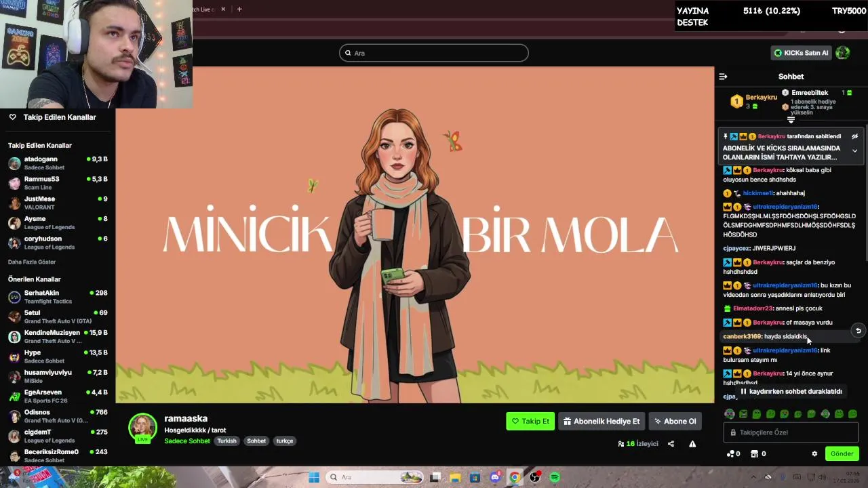Select the second emote in chat row
This screenshot has width=868, height=488.
coord(743,413)
